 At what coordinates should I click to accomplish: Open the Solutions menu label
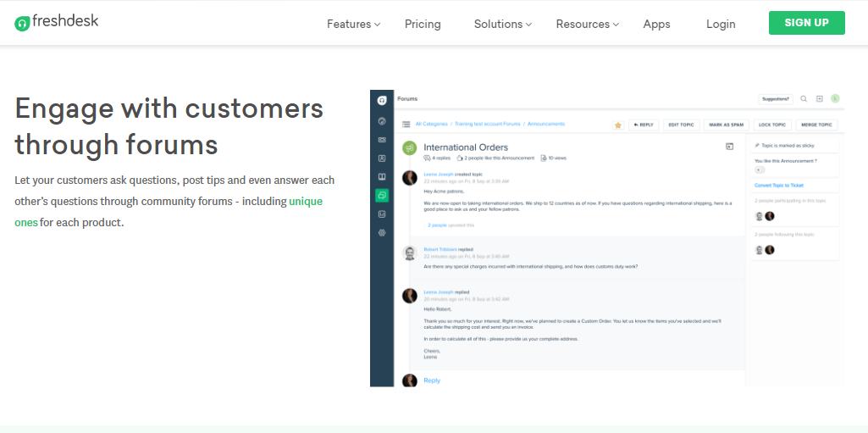(498, 25)
